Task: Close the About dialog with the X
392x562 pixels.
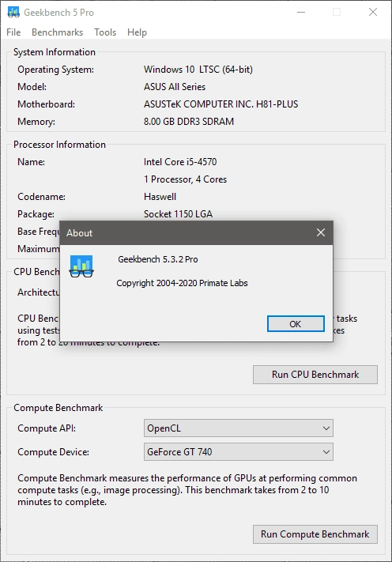Action: [321, 232]
